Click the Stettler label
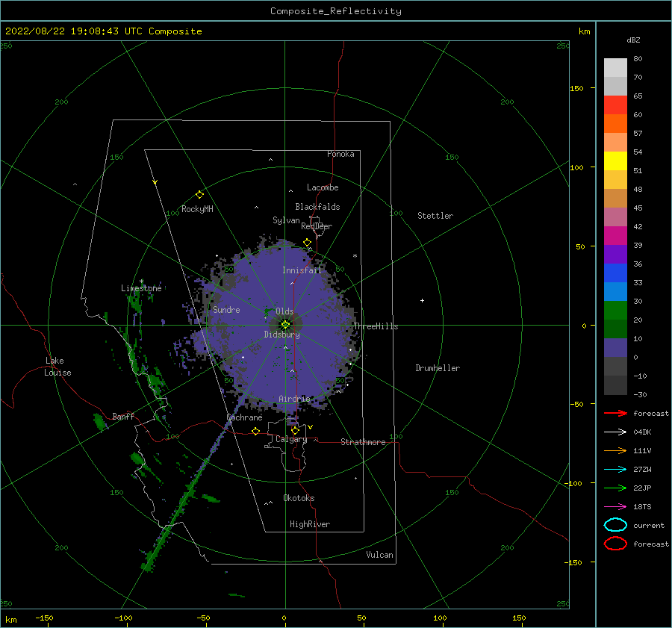Viewport: 672px width, 628px height. (x=435, y=216)
